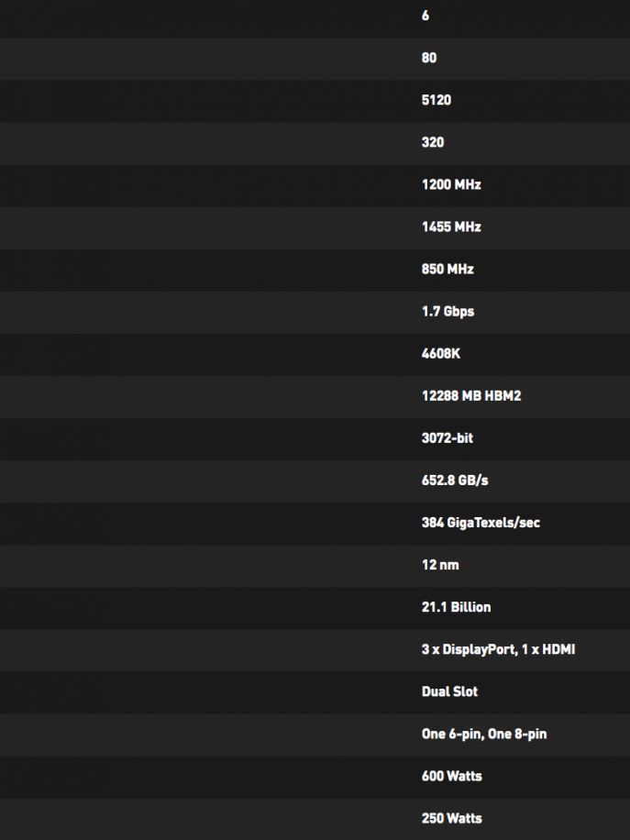The image size is (630, 840).
Task: Click the "384 GigaTexels/sec" text
Action: [x=481, y=522]
